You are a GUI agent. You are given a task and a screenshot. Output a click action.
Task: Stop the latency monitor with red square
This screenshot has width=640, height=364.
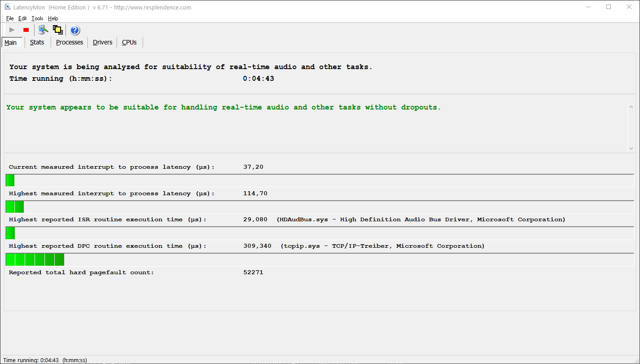point(26,30)
